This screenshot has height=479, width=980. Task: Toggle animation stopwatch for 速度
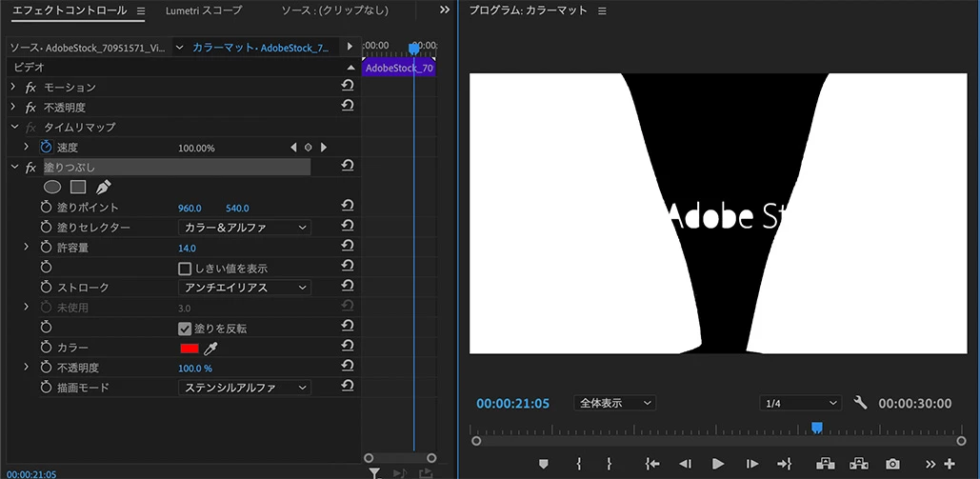pyautogui.click(x=47, y=147)
